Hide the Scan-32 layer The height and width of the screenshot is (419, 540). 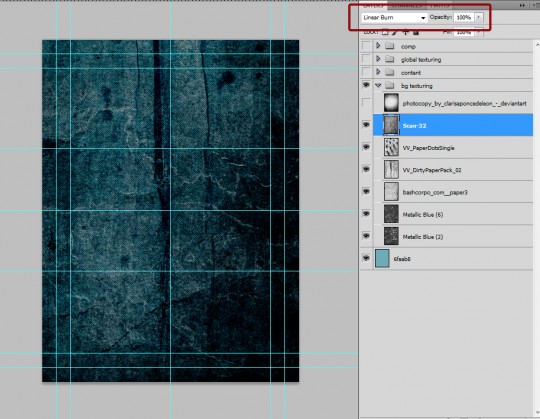[366, 125]
